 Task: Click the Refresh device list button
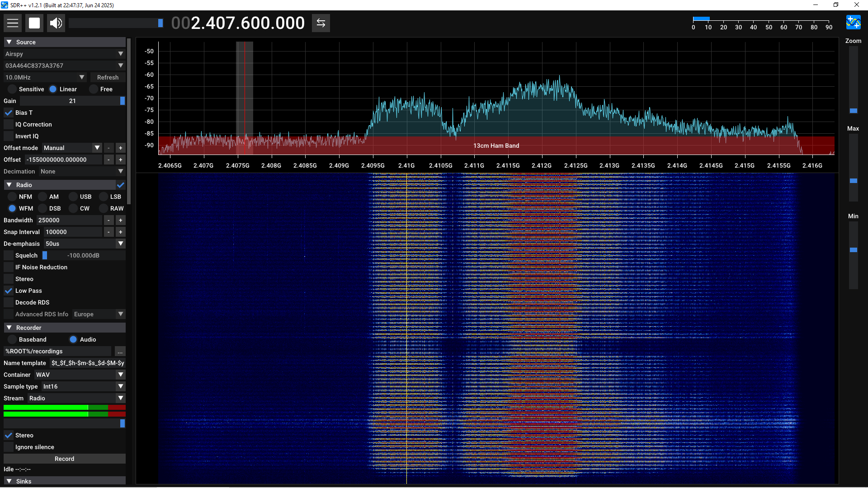(108, 77)
